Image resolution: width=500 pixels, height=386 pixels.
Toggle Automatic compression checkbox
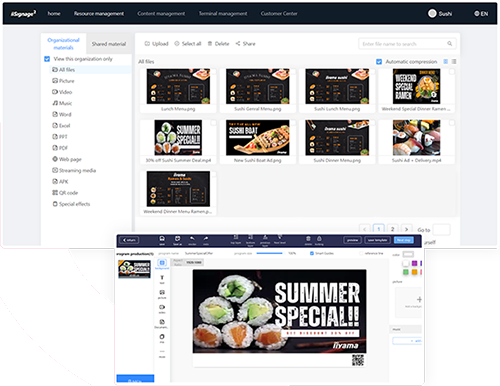[x=379, y=62]
